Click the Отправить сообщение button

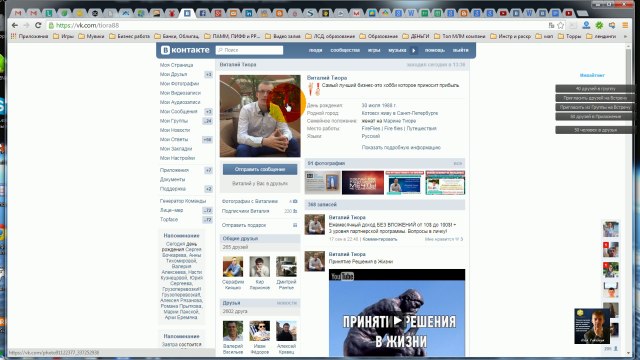(x=260, y=169)
